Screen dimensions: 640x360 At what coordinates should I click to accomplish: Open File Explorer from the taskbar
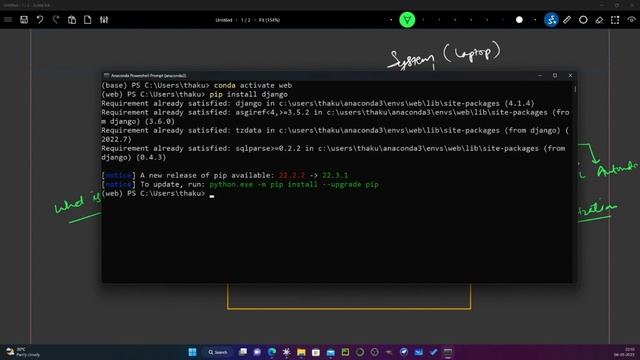click(301, 352)
